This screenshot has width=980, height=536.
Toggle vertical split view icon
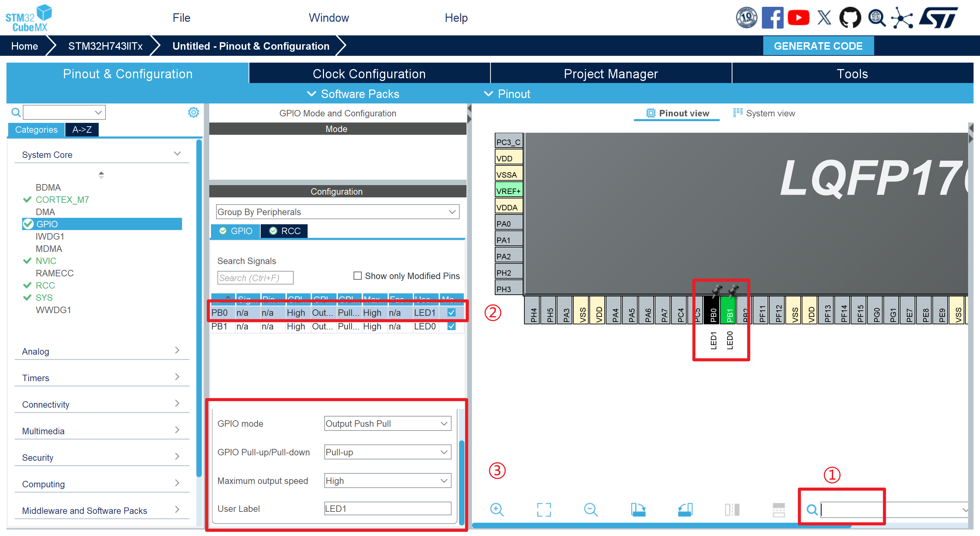[732, 509]
